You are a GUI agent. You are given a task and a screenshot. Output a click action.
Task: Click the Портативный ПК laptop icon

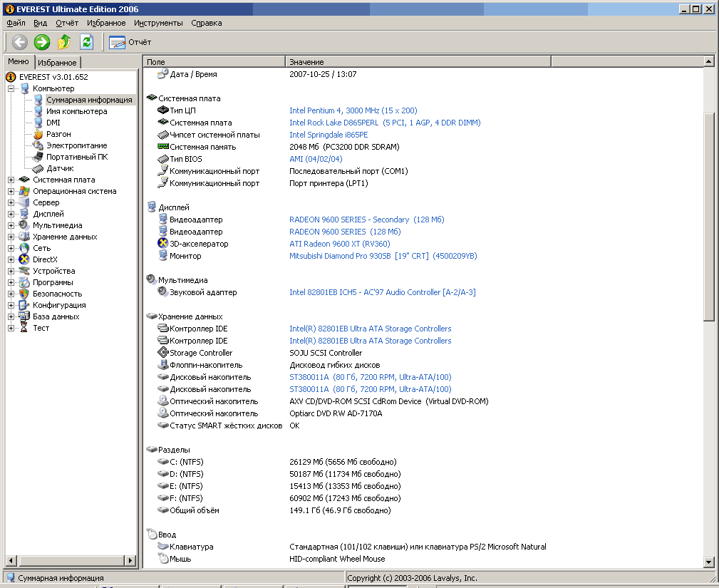tap(38, 157)
